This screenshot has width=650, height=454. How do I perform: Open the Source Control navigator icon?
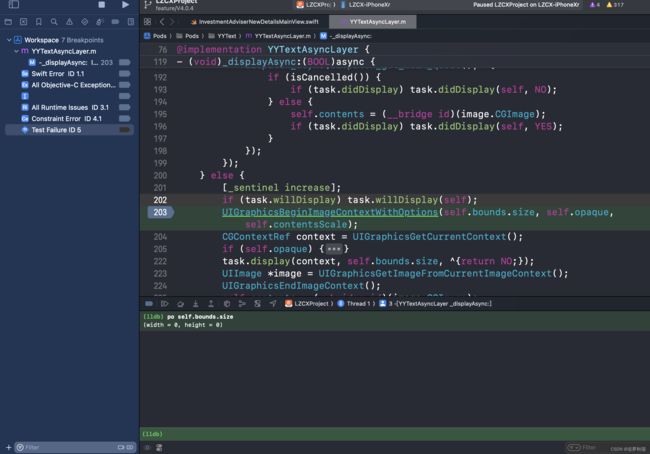(23, 22)
